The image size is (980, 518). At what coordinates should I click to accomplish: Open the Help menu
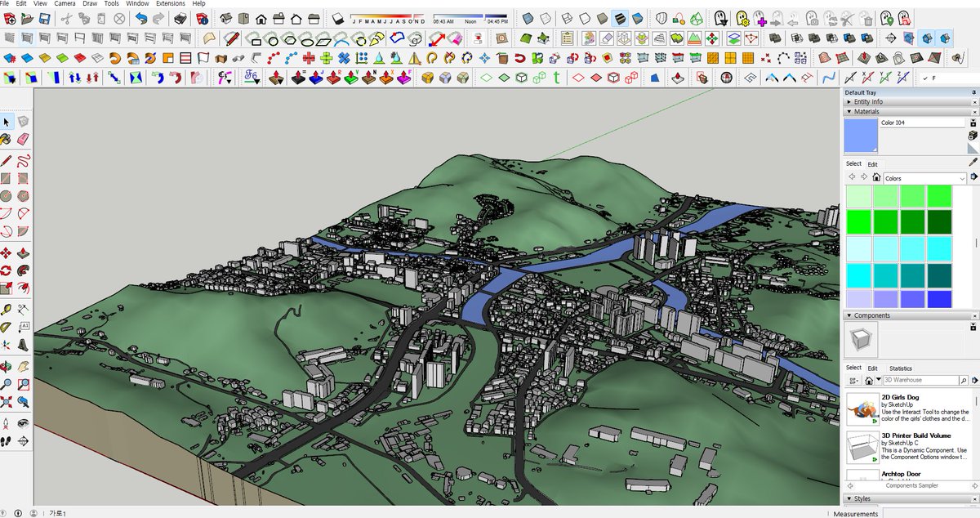(x=198, y=3)
